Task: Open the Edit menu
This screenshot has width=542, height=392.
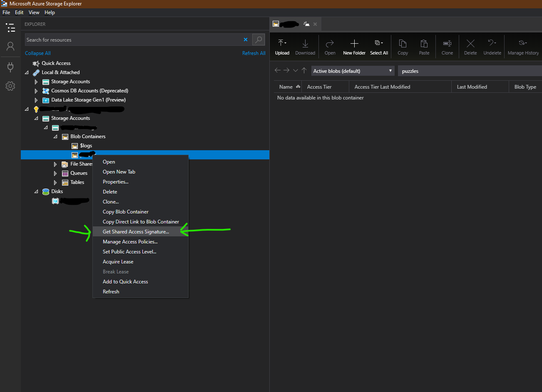Action: (x=19, y=12)
